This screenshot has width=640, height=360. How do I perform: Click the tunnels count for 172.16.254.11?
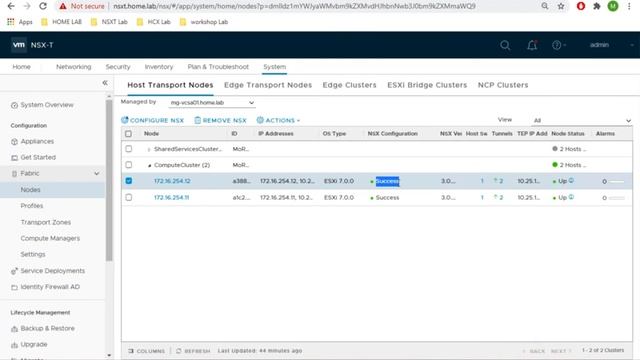tap(498, 197)
